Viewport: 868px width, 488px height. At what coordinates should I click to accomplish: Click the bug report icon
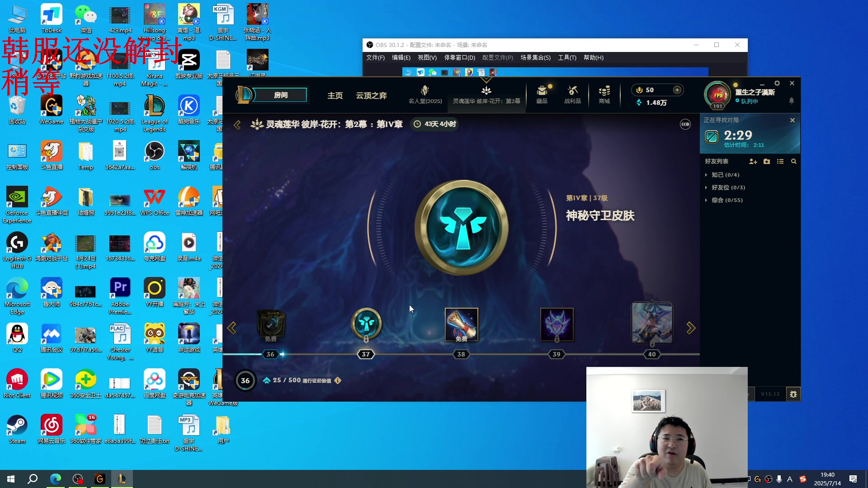(793, 394)
